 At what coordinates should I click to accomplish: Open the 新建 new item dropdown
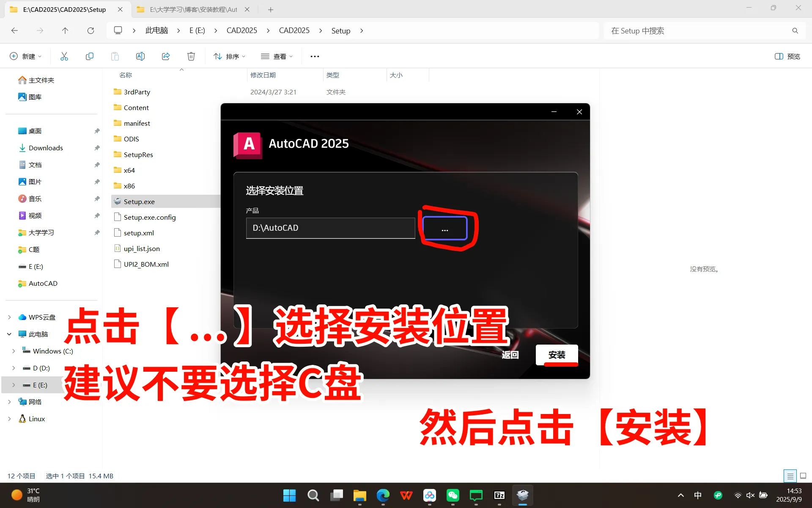(25, 56)
